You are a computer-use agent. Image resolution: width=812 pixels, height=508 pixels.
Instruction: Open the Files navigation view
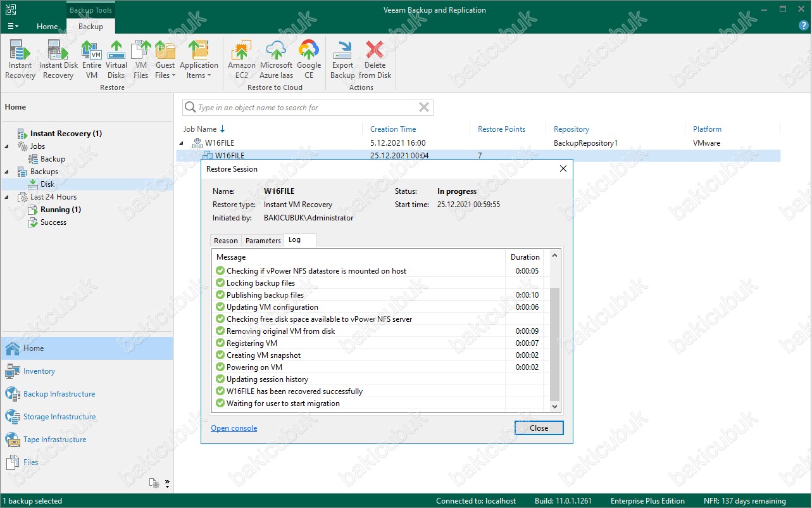point(86,462)
